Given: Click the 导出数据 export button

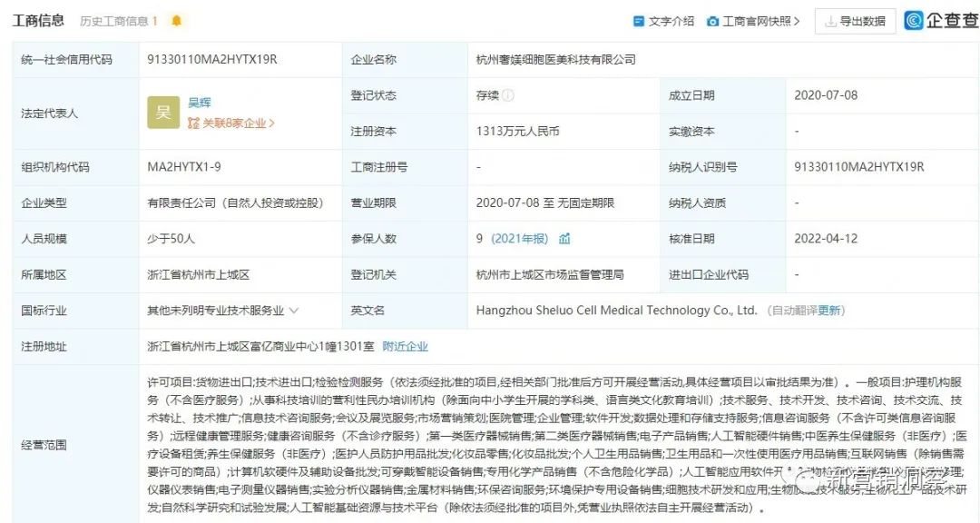Looking at the screenshot, I should pyautogui.click(x=855, y=21).
